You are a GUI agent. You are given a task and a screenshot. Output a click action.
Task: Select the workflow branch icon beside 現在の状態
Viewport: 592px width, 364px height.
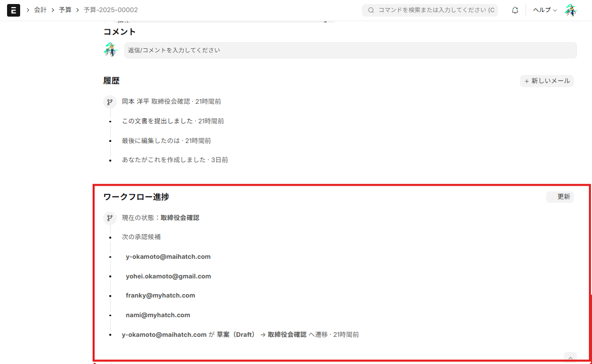[110, 218]
